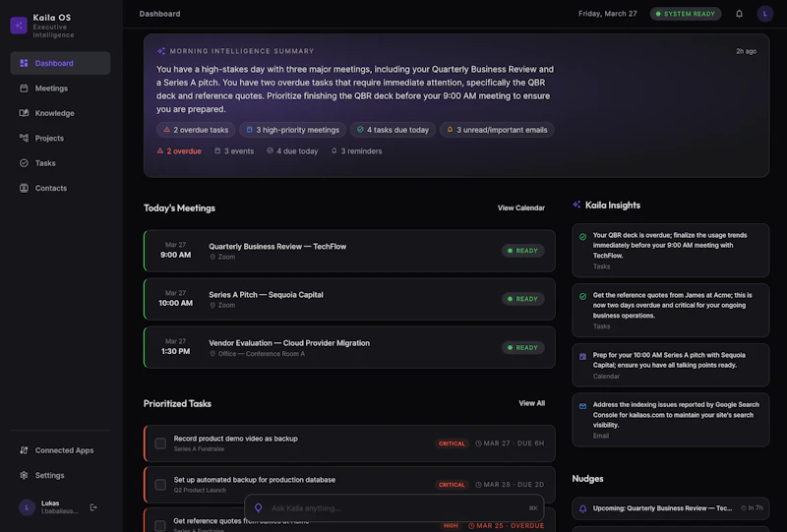Click the Friday, March 27 date in header

point(607,14)
